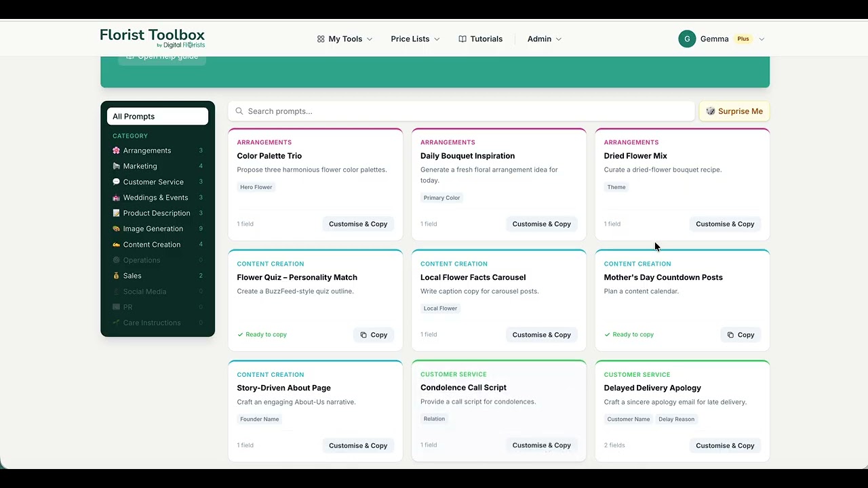Click the dice icon in Surprise Me
This screenshot has width=868, height=488.
pyautogui.click(x=710, y=111)
